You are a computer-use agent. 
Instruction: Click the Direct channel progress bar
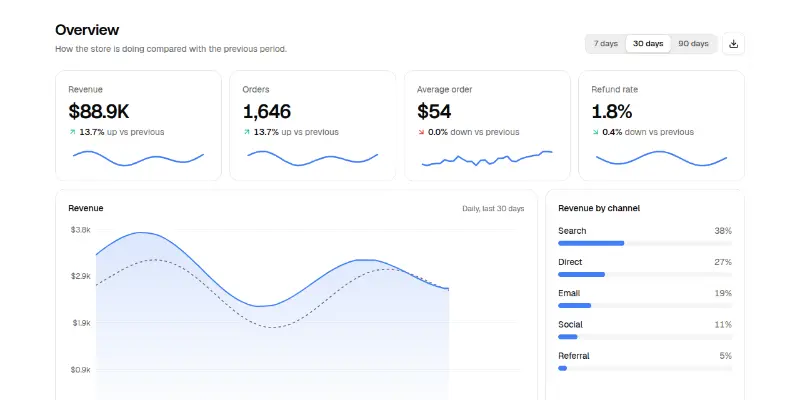click(x=645, y=274)
